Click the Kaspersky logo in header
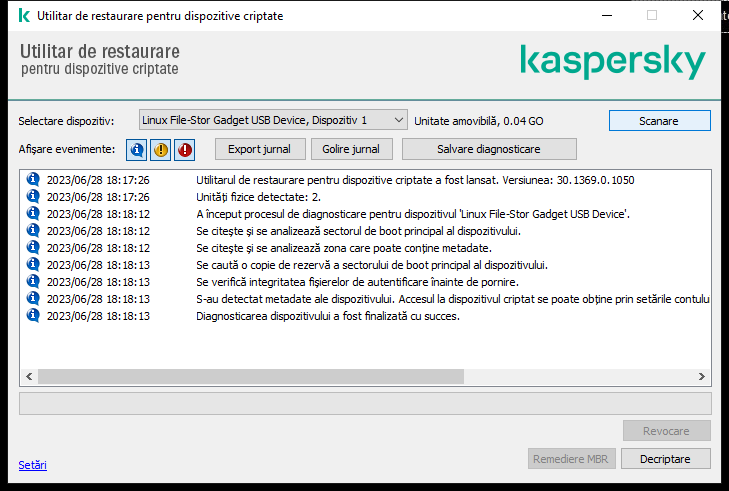729x491 pixels. point(613,62)
